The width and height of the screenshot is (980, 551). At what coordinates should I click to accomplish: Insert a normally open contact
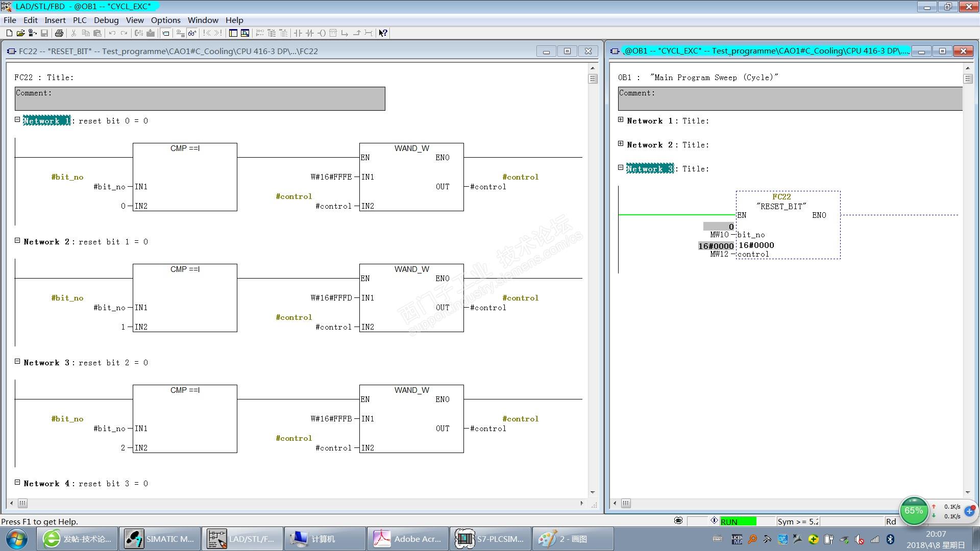[298, 33]
